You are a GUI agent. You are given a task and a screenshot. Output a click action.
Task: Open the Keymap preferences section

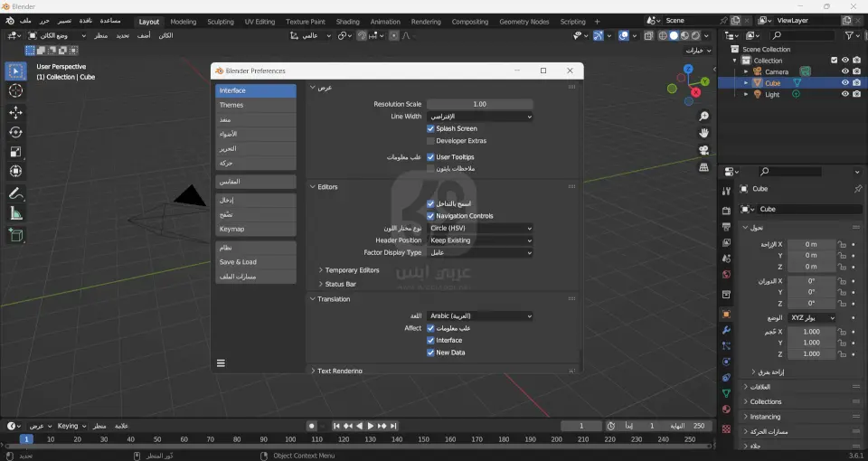pyautogui.click(x=256, y=229)
